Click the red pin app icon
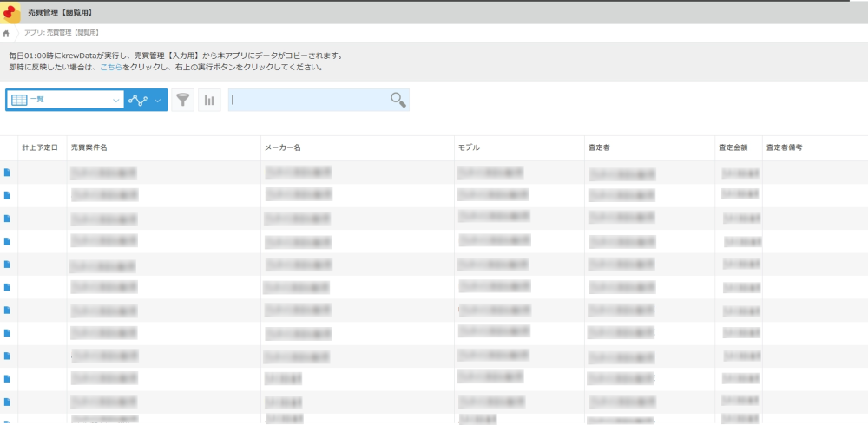868x425 pixels. [x=10, y=12]
